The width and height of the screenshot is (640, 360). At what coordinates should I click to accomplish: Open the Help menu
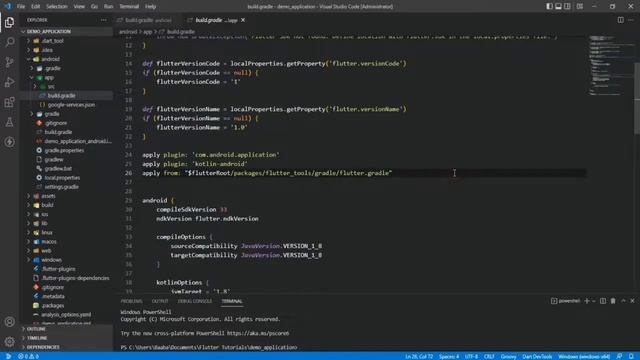click(x=150, y=7)
